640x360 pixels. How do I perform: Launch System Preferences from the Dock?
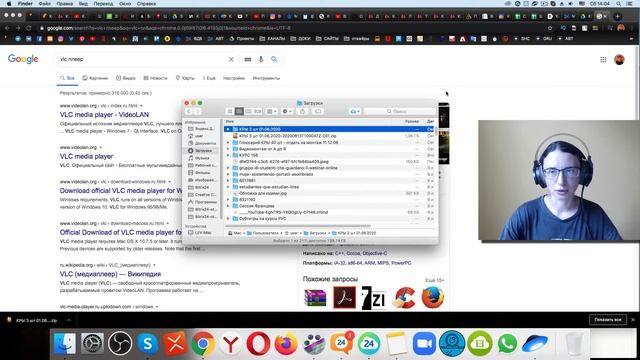pyautogui.click(x=93, y=343)
